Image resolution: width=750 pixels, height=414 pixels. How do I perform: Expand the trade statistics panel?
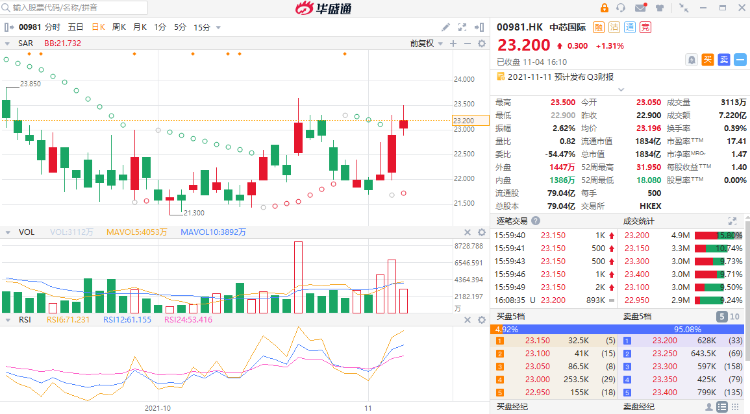click(x=732, y=221)
